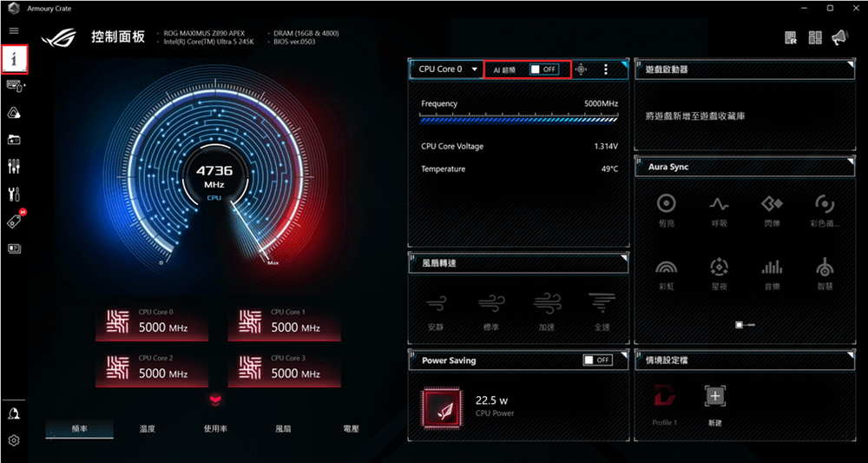Click the Temperature 49°C value
Viewport: 868px width, 463px height.
pos(610,169)
